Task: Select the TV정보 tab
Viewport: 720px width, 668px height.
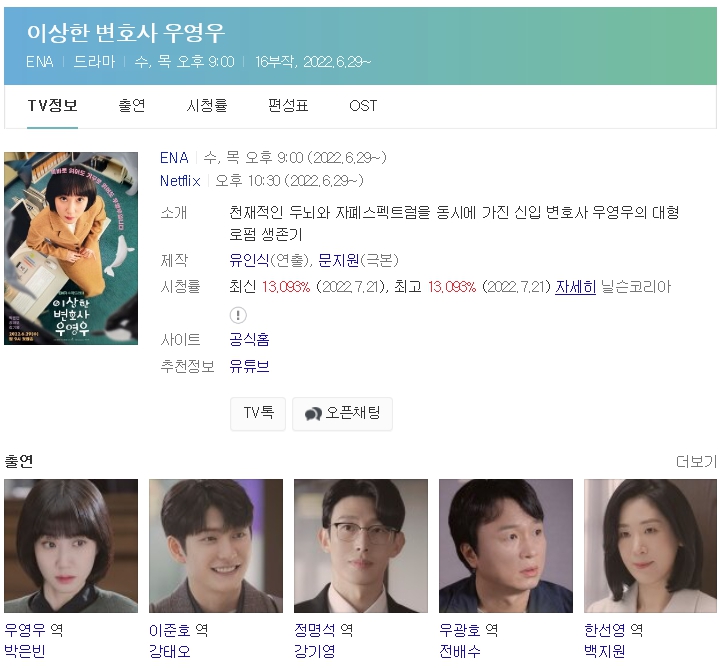Action: point(52,106)
